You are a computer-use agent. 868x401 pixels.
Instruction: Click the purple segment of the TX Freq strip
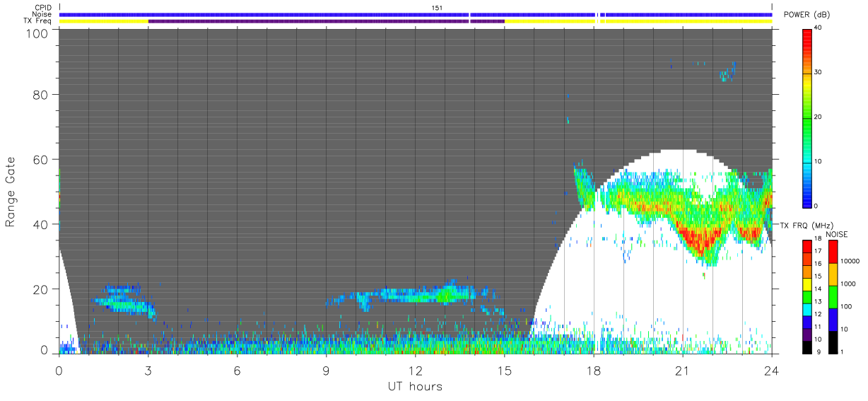click(x=326, y=21)
